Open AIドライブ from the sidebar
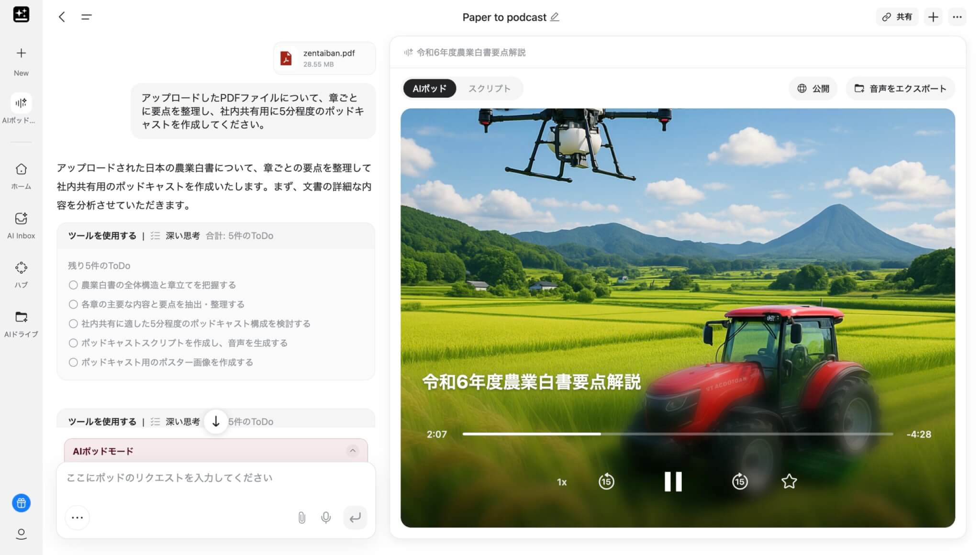The height and width of the screenshot is (555, 980). coord(21,323)
